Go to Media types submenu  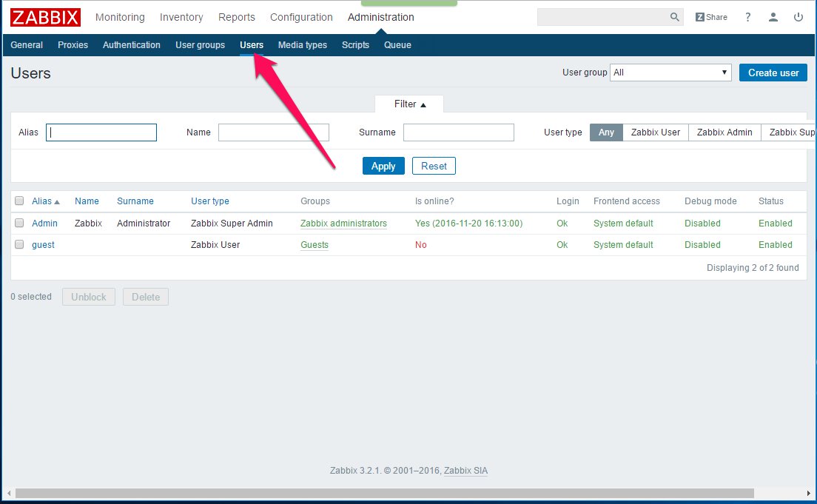click(302, 45)
